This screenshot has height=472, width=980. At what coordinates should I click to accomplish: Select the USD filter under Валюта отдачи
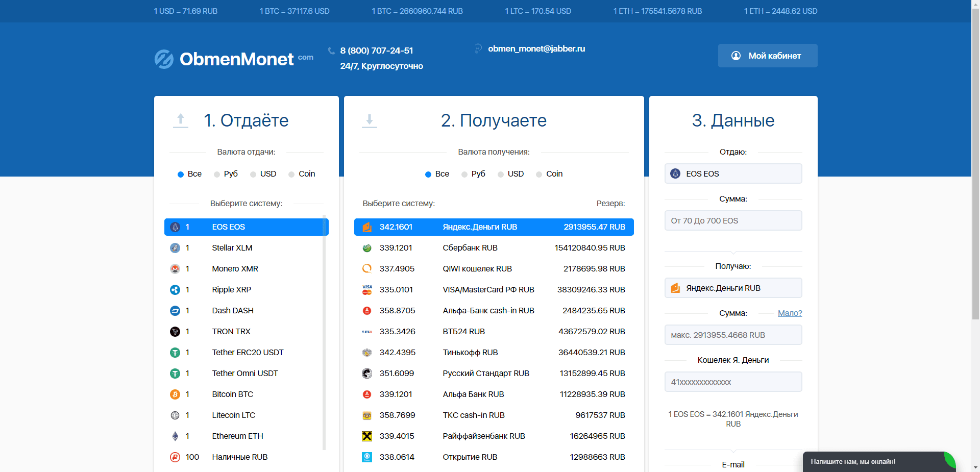(253, 174)
